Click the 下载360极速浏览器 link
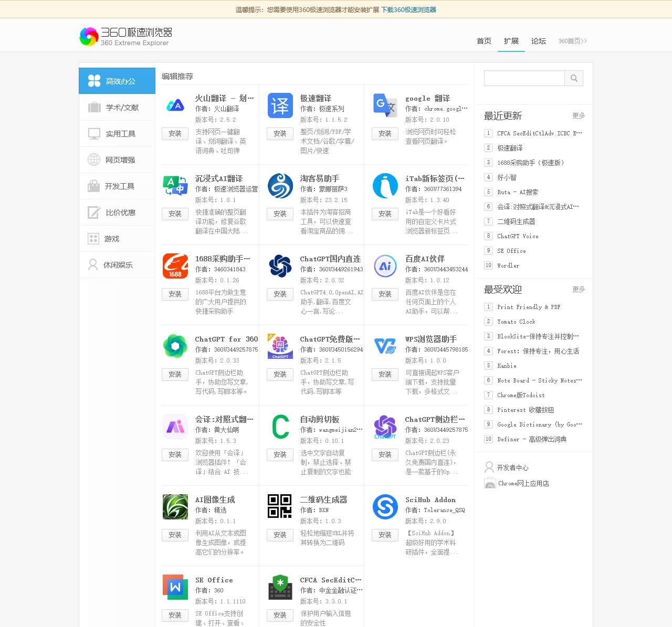 point(408,9)
